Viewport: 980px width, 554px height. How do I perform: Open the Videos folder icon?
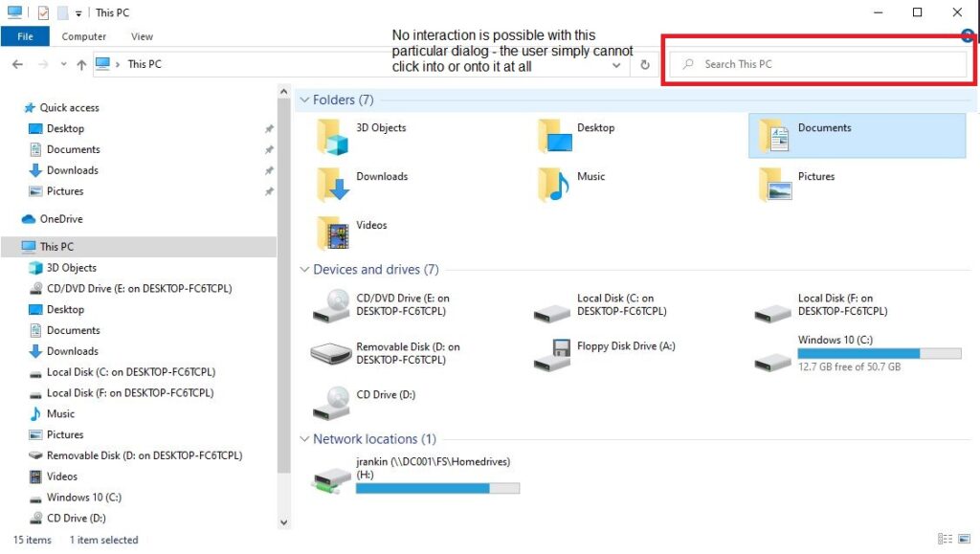[x=334, y=233]
